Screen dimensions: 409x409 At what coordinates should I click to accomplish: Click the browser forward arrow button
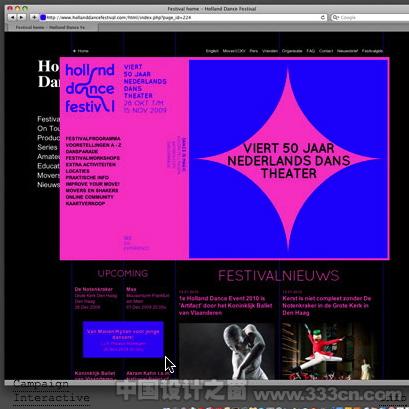21,17
